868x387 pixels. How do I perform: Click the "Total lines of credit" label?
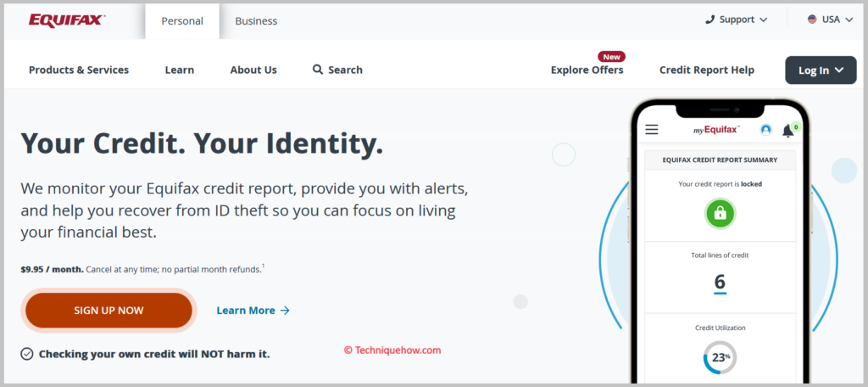tap(720, 255)
